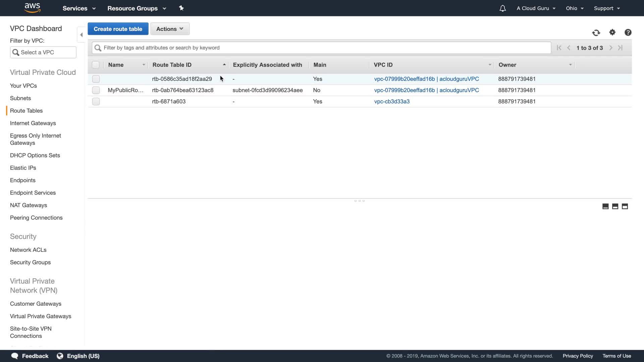644x362 pixels.
Task: Open Security Groups in sidebar
Action: point(30,262)
